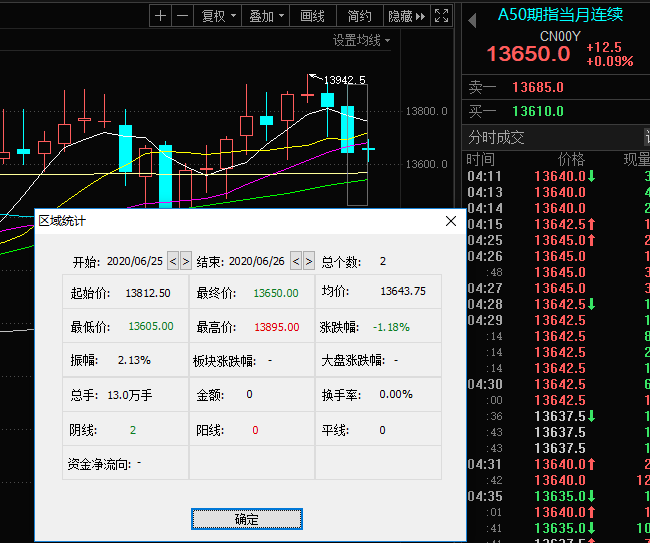Select trade row at 04:28 13642.5
The image size is (650, 543).
[x=558, y=304]
